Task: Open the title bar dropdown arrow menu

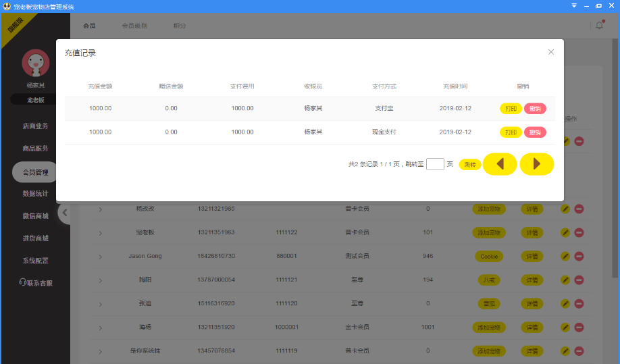Action: pyautogui.click(x=574, y=5)
